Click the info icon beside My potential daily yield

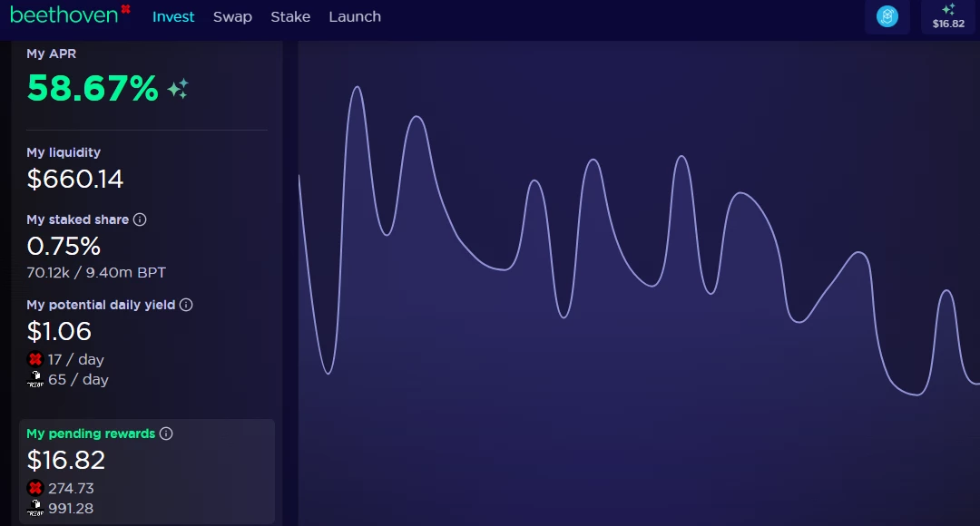pos(186,305)
